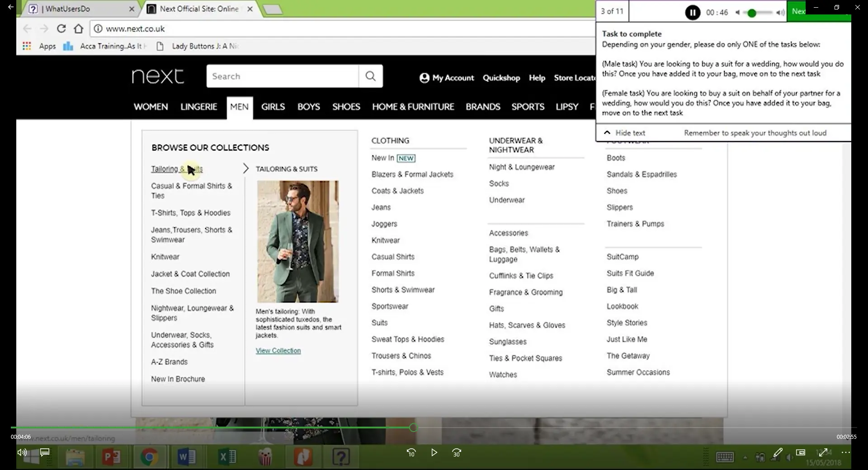The image size is (868, 470).
Task: Open the Summer Occasions link
Action: 638,372
